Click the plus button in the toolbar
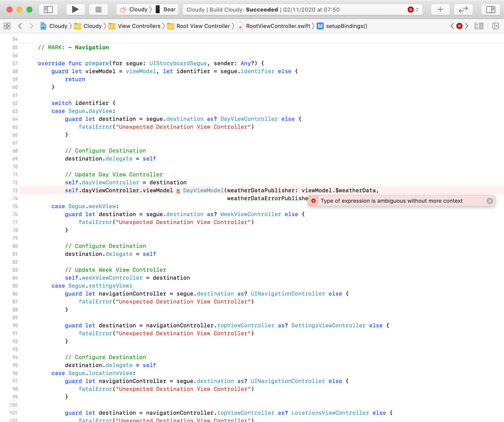This screenshot has height=422, width=504. point(440,9)
